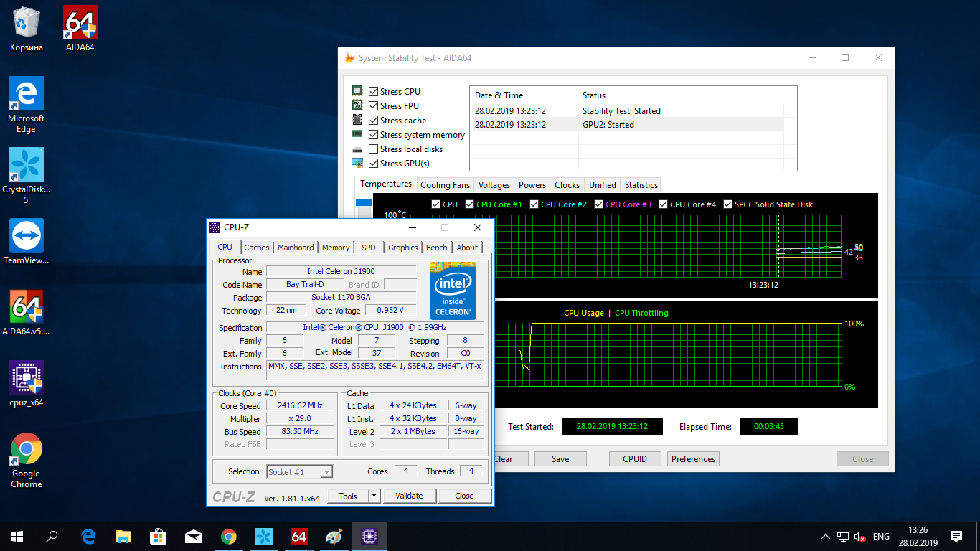Open the AIDA64.v5 installer desktop icon
The image size is (980, 551).
click(x=27, y=313)
